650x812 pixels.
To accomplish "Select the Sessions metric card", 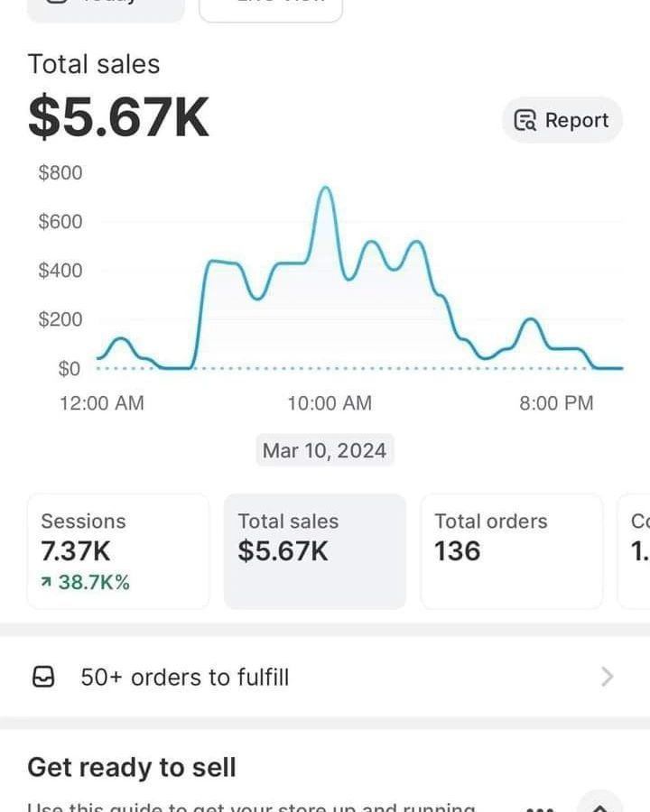I will pyautogui.click(x=118, y=550).
